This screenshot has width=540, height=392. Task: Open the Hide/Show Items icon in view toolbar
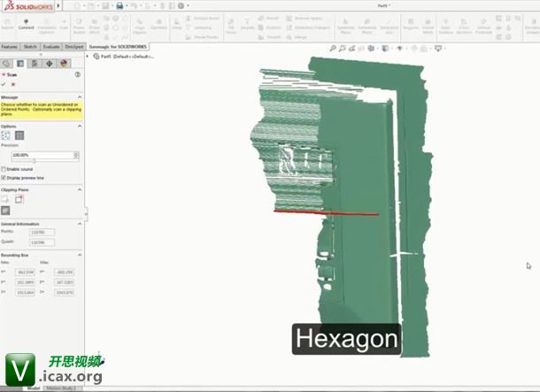399,49
